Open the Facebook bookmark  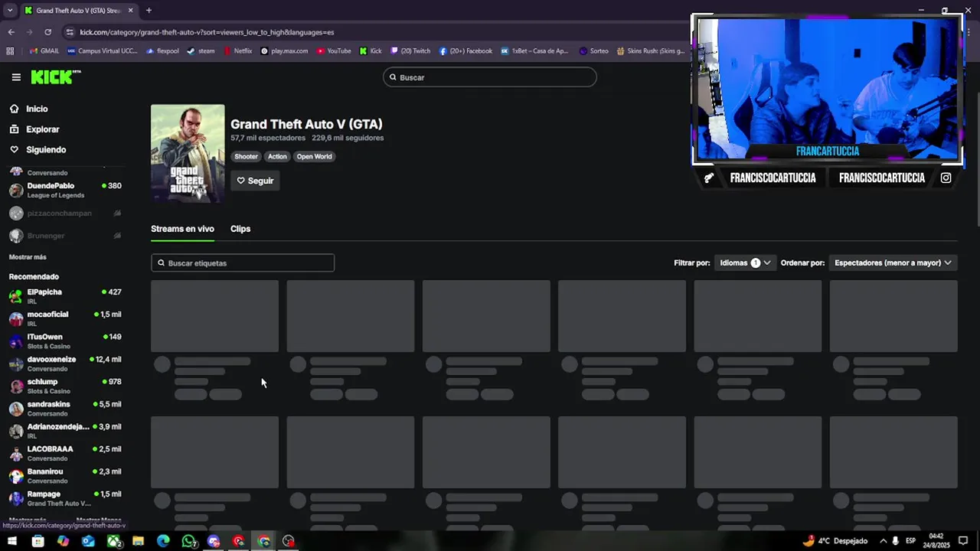tap(465, 51)
